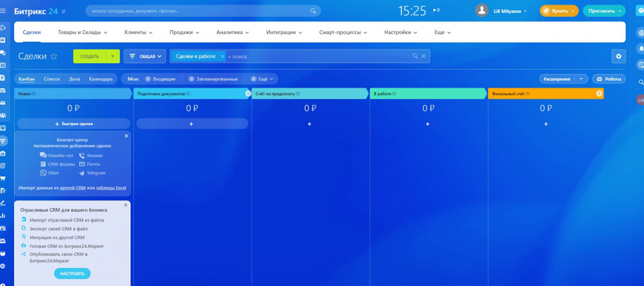Star the Сделки page as favorite

(x=54, y=57)
